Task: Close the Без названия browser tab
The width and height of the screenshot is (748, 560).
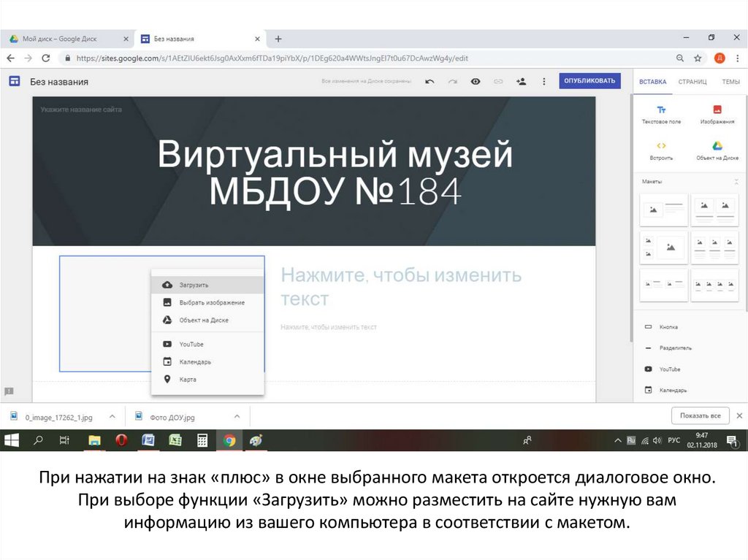Action: click(257, 39)
